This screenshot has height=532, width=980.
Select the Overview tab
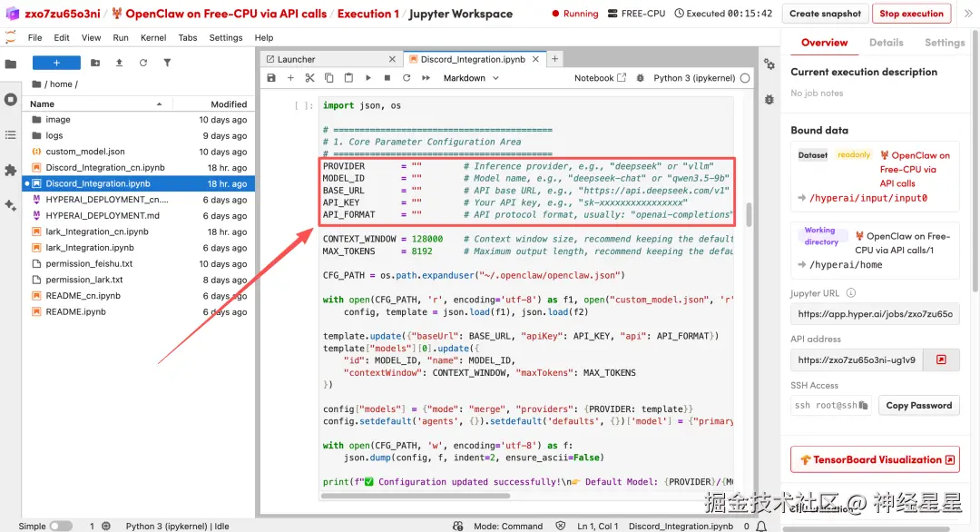(x=824, y=43)
